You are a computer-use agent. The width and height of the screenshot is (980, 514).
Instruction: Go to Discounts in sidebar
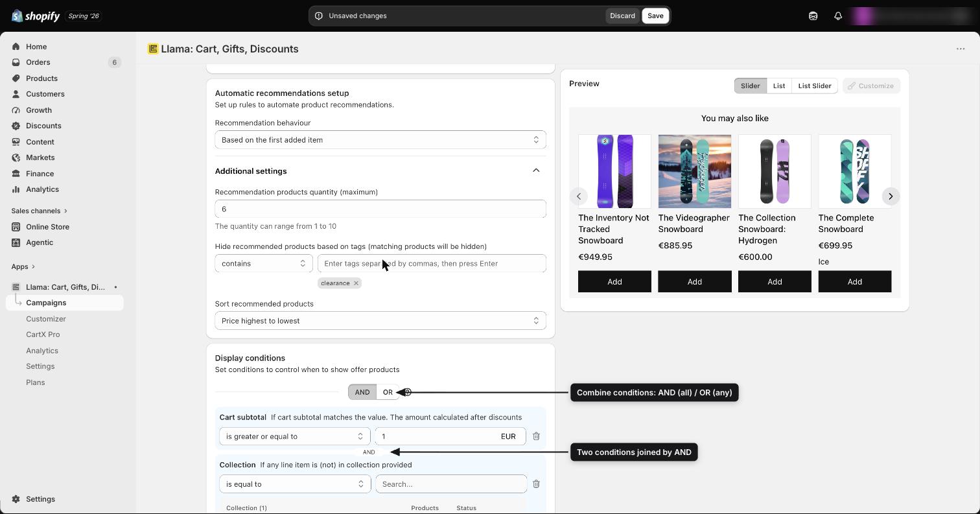coord(43,126)
